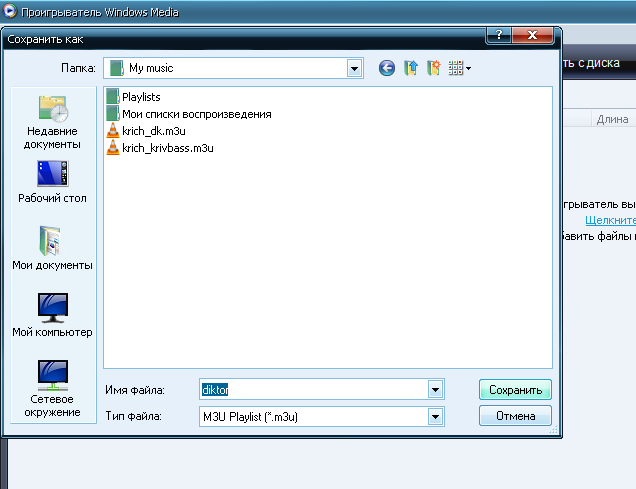Click the M3U Playlist file type box

pyautogui.click(x=322, y=417)
